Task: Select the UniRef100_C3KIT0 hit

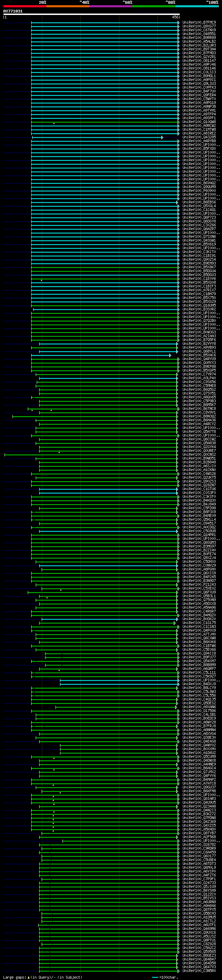Action: click(x=199, y=251)
